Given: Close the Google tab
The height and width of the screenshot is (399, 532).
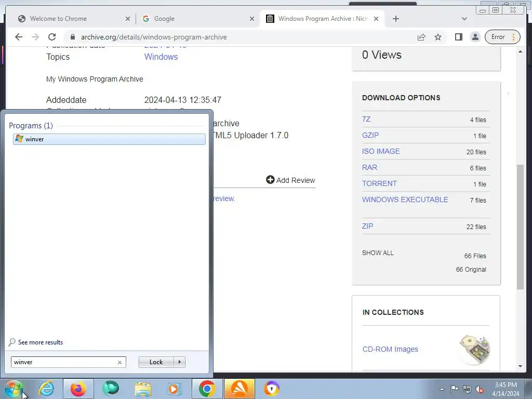Looking at the screenshot, I should pos(252,19).
